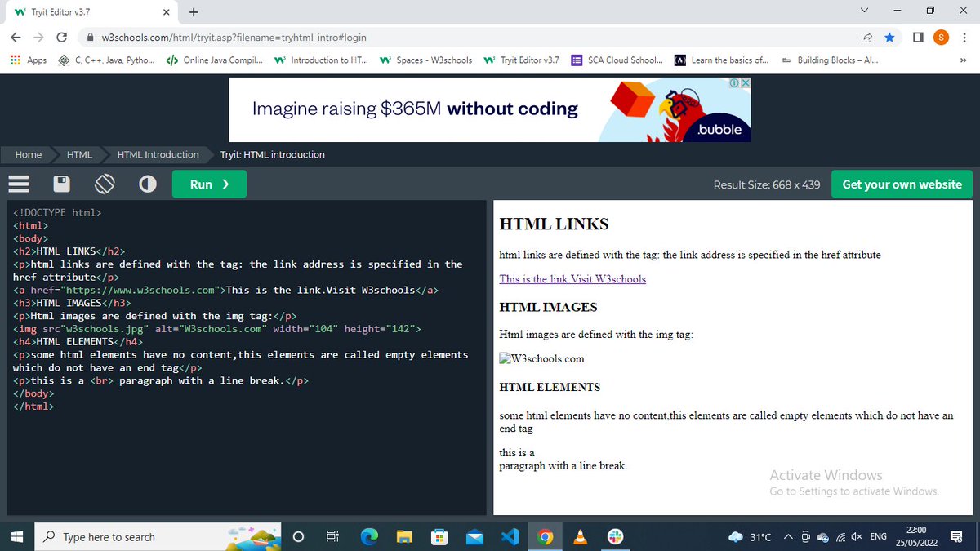Open the notification center icon
The image size is (980, 551).
click(x=955, y=536)
